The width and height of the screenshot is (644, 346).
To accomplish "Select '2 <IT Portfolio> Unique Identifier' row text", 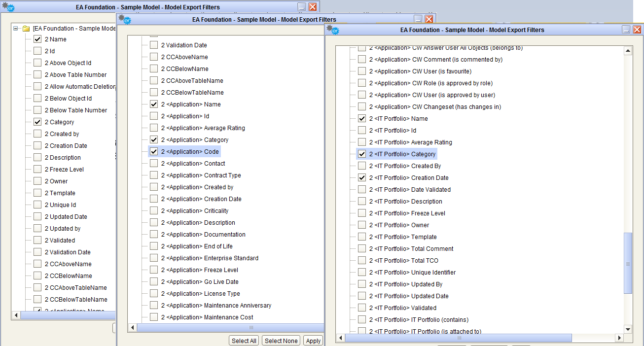I will [x=412, y=273].
